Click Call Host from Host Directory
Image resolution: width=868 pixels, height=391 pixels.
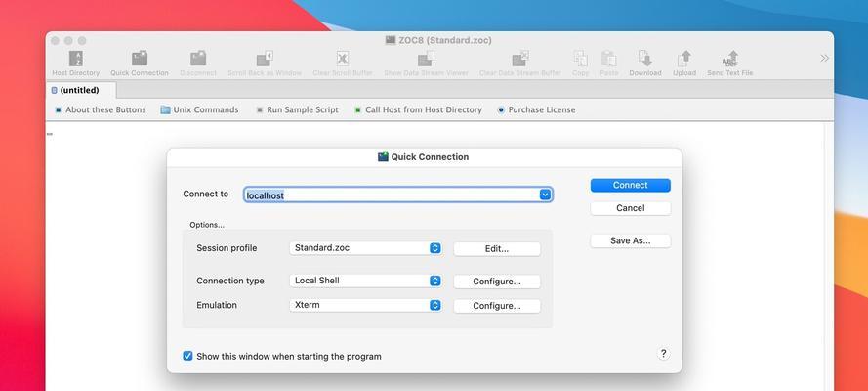tap(418, 109)
